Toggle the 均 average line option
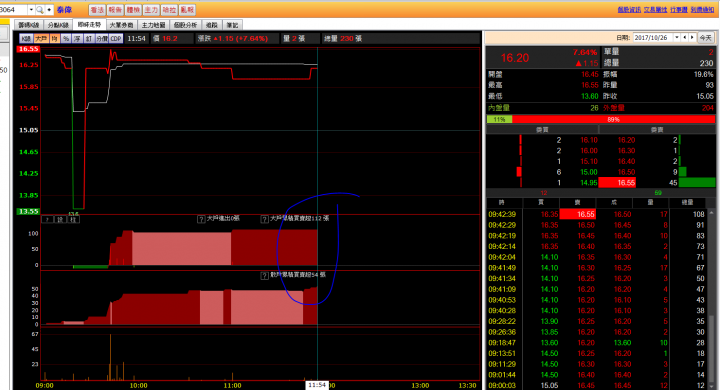Viewport: 720px width, 390px height. click(55, 39)
